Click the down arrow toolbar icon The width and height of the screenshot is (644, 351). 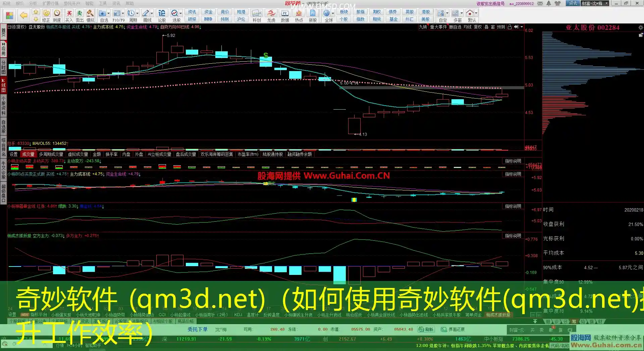pyautogui.click(x=36, y=19)
